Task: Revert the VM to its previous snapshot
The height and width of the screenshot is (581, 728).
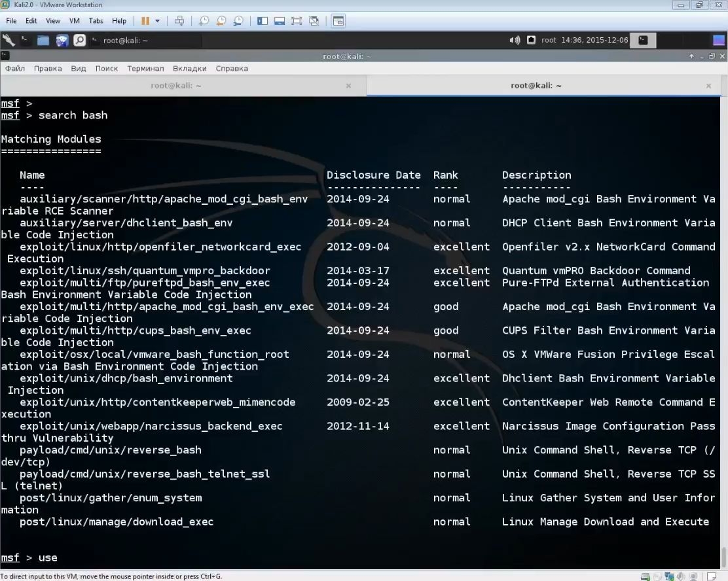Action: tap(221, 21)
